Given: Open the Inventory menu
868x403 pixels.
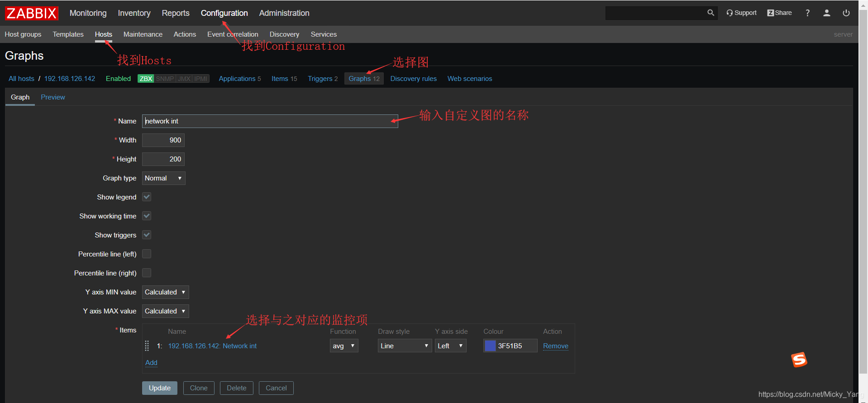Looking at the screenshot, I should pyautogui.click(x=134, y=13).
